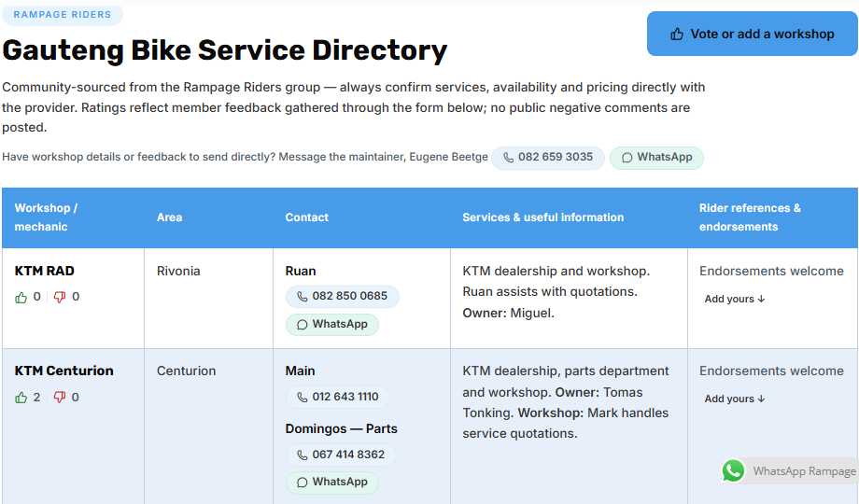Click the Gauteng Bike Service Directory heading
Viewport: 859px width, 504px height.
[225, 50]
